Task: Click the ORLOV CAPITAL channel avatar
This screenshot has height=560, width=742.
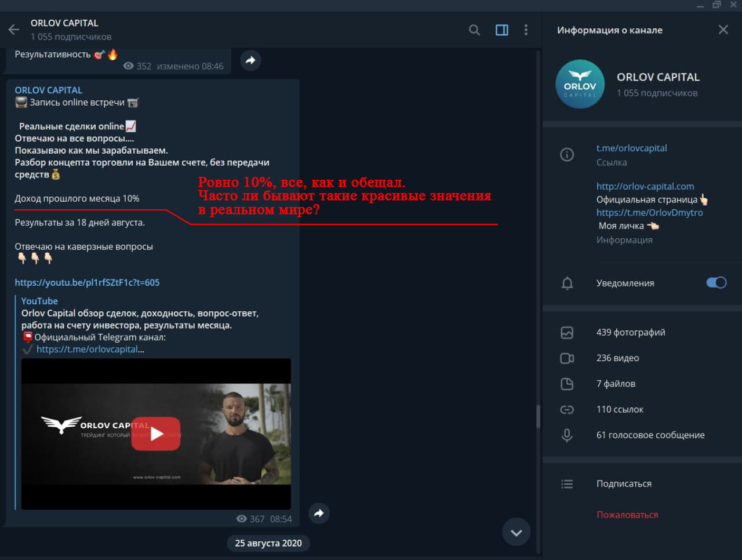Action: (x=580, y=84)
